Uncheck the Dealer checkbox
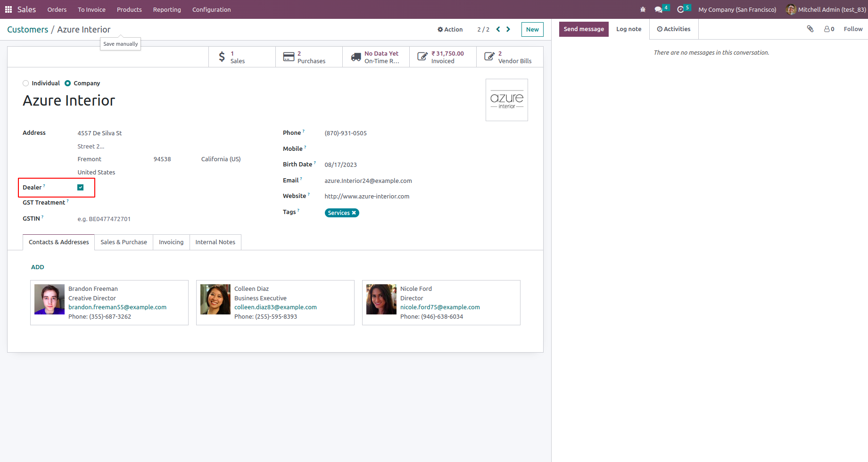 [x=81, y=188]
